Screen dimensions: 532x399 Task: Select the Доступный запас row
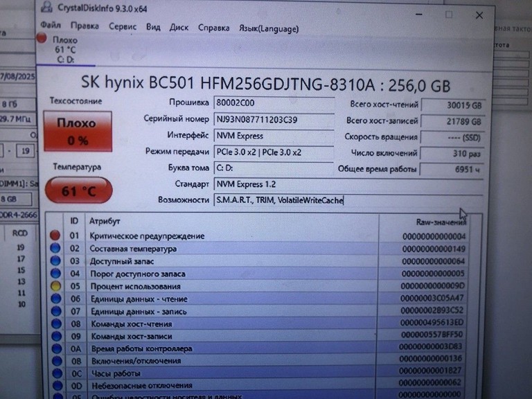(258, 261)
